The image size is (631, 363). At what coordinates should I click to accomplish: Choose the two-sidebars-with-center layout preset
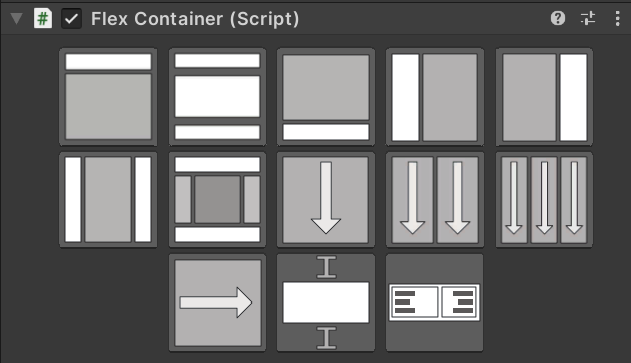(x=108, y=200)
